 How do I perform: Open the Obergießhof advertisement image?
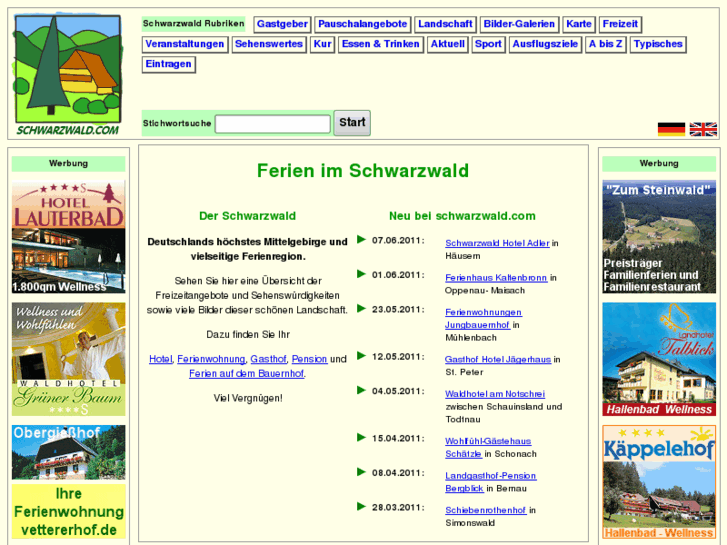coord(69,452)
